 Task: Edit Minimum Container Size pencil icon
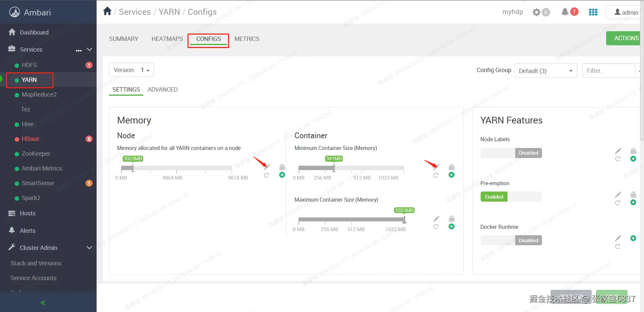coord(436,167)
